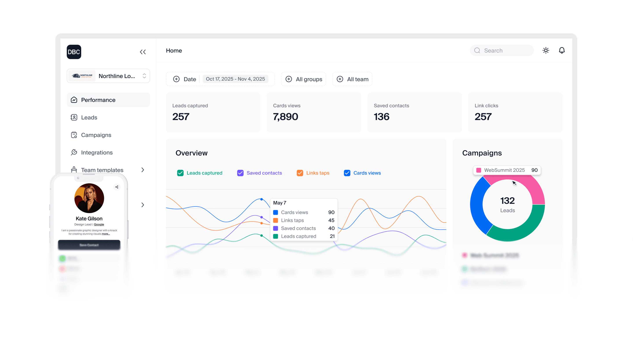Click the 132 Leads donut center

507,204
